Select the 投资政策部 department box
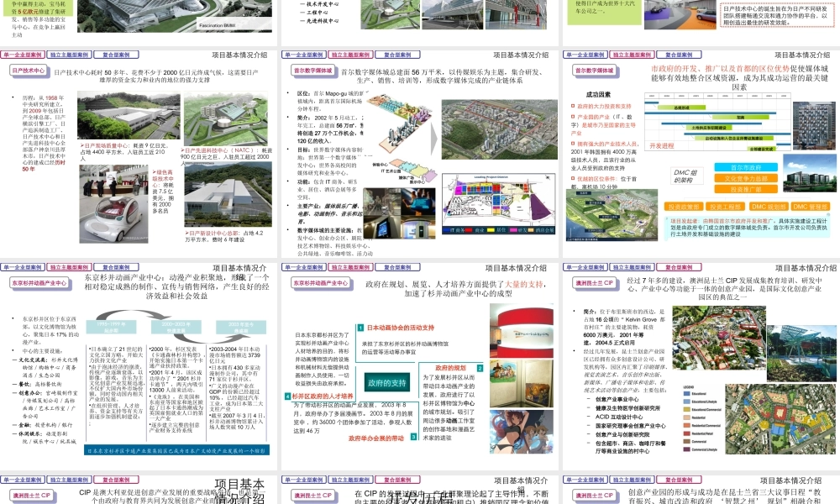 click(x=684, y=207)
